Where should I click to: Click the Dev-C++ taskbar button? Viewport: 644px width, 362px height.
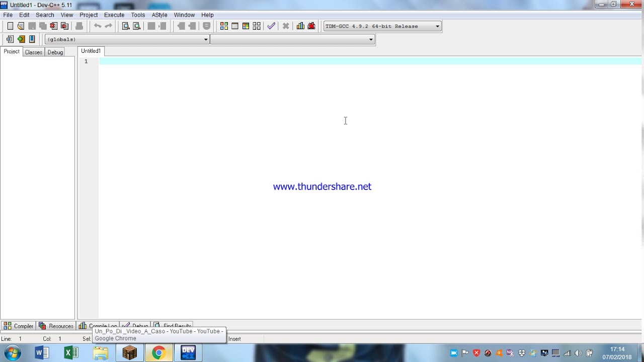click(188, 353)
